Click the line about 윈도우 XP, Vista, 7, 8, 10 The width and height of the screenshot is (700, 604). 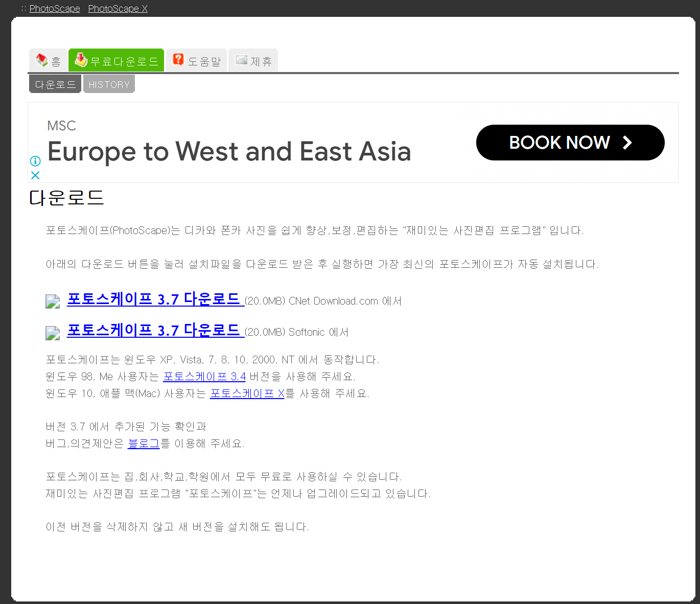point(212,360)
